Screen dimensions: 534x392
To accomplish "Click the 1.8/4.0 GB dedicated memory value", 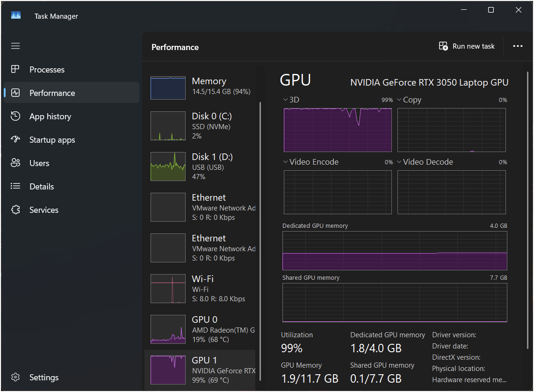I will coord(376,348).
